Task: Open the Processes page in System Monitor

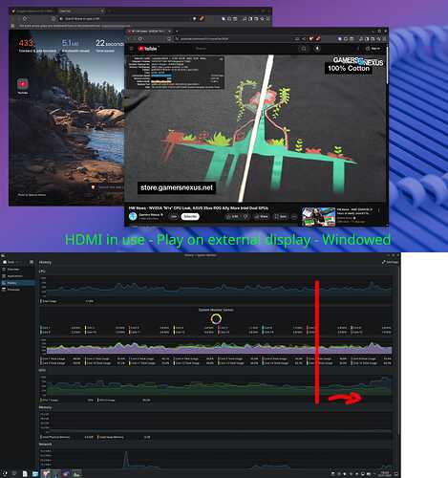Action: (x=17, y=290)
